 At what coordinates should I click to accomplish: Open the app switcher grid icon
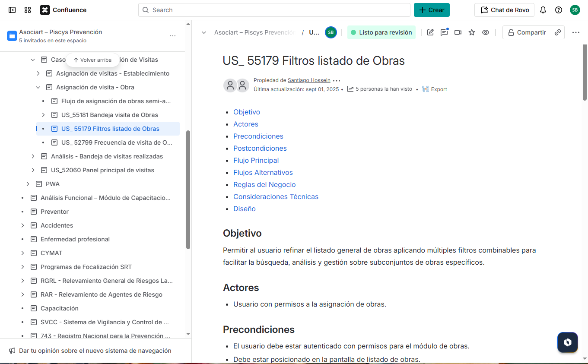pos(28,10)
